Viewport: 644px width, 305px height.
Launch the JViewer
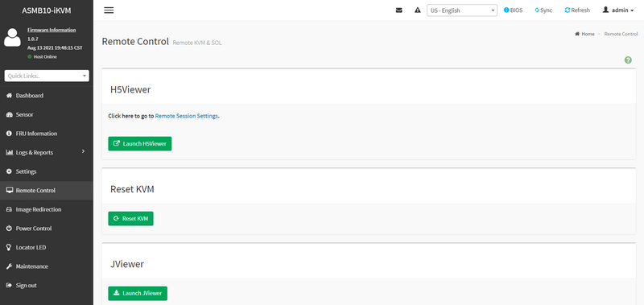[x=138, y=294]
